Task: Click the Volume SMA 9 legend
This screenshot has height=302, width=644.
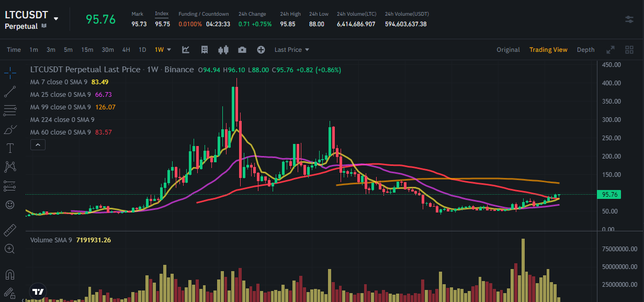Action: 71,240
